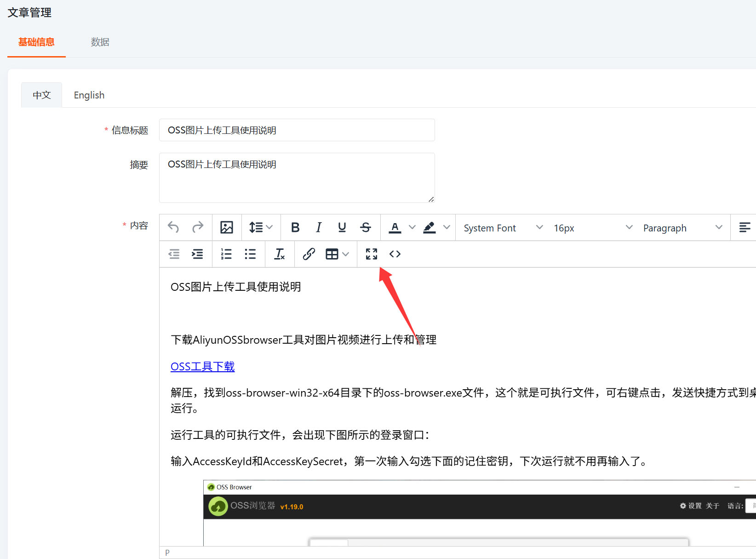
Task: Toggle underline formatting
Action: pyautogui.click(x=342, y=227)
